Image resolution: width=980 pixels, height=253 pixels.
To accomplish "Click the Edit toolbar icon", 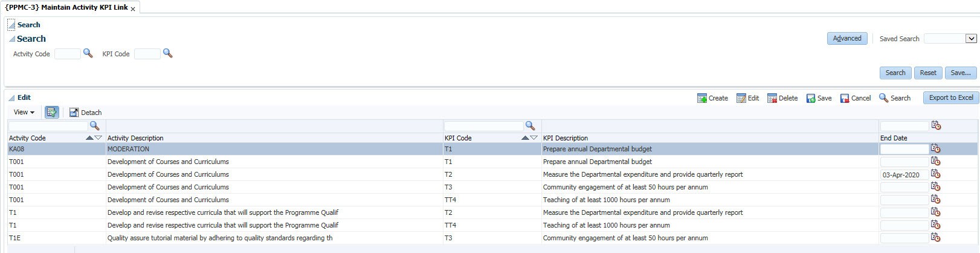I will click(741, 98).
